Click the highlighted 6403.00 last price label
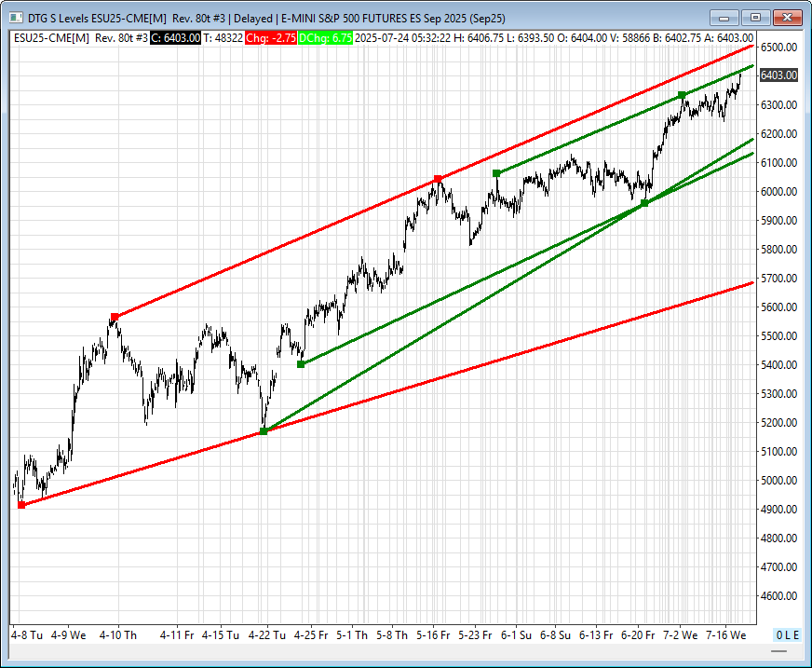Screen dimensions: 812x668 (778, 75)
